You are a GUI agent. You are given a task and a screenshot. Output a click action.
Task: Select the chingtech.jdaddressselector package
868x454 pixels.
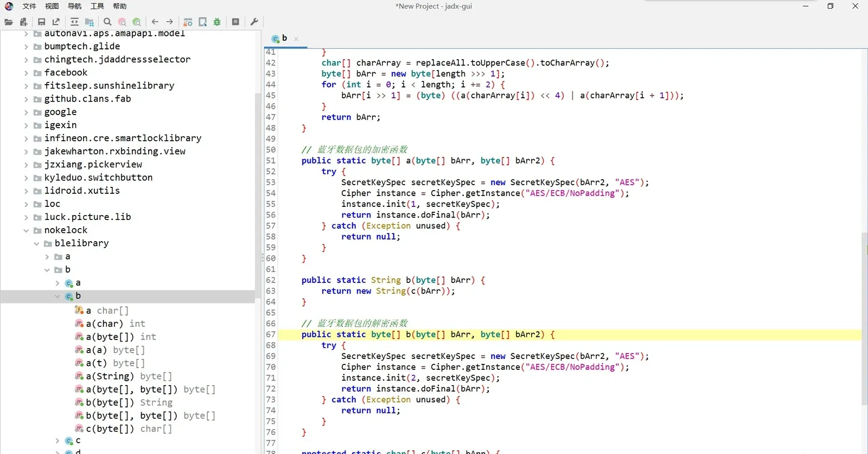click(117, 60)
